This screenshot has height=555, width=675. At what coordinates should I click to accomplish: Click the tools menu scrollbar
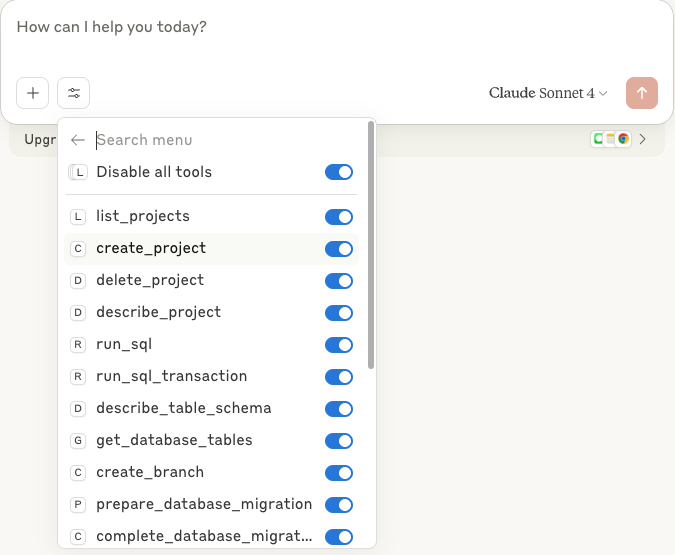click(371, 245)
